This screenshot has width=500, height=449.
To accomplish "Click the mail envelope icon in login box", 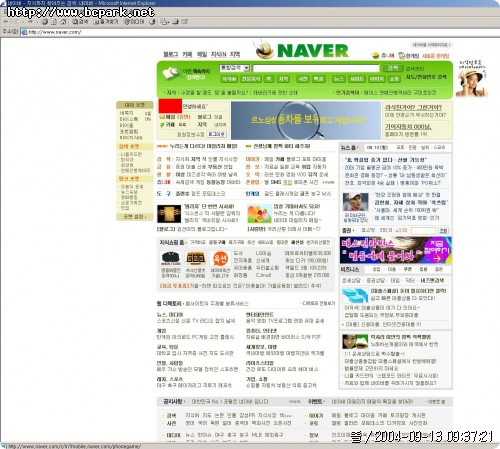I will [x=162, y=117].
